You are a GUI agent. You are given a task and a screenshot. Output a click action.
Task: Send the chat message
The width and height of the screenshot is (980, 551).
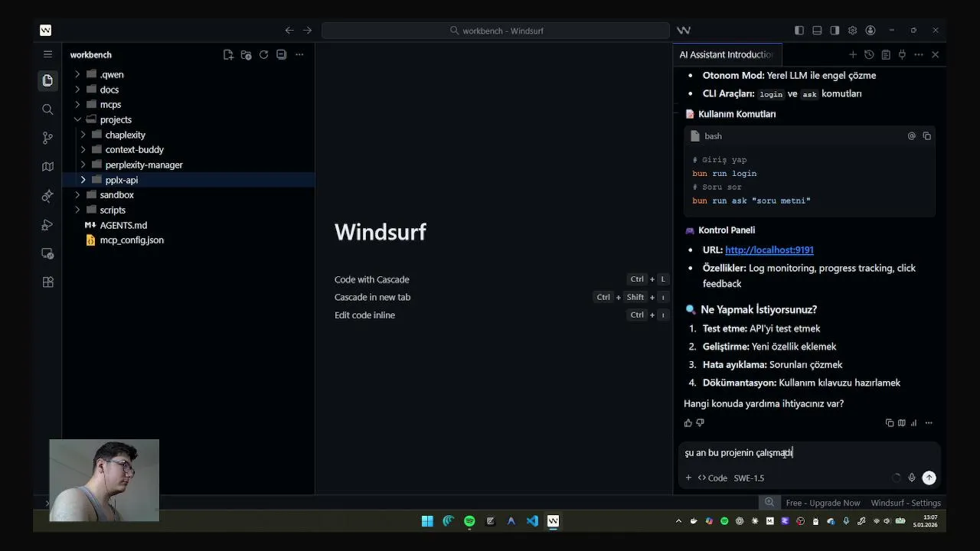point(929,478)
